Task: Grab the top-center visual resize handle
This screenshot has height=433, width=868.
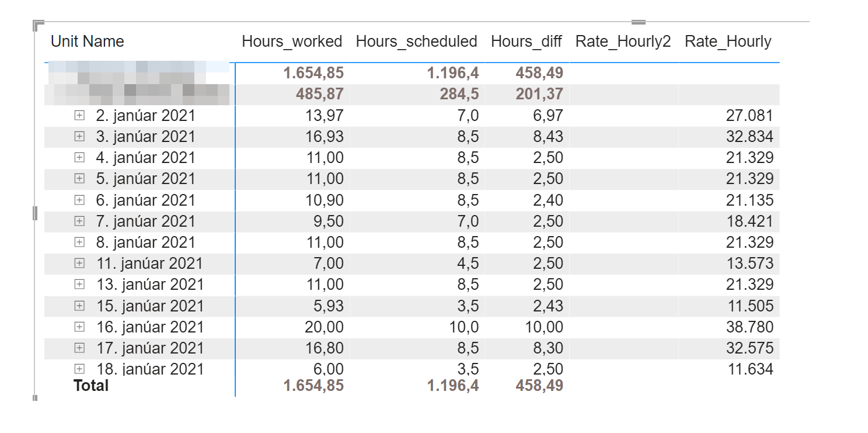Action: tap(639, 22)
